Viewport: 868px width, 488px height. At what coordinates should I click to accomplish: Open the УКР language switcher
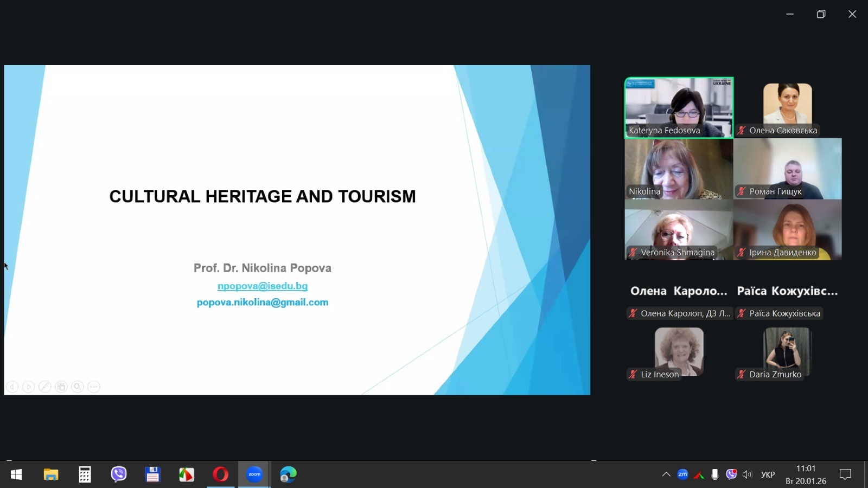pos(768,474)
